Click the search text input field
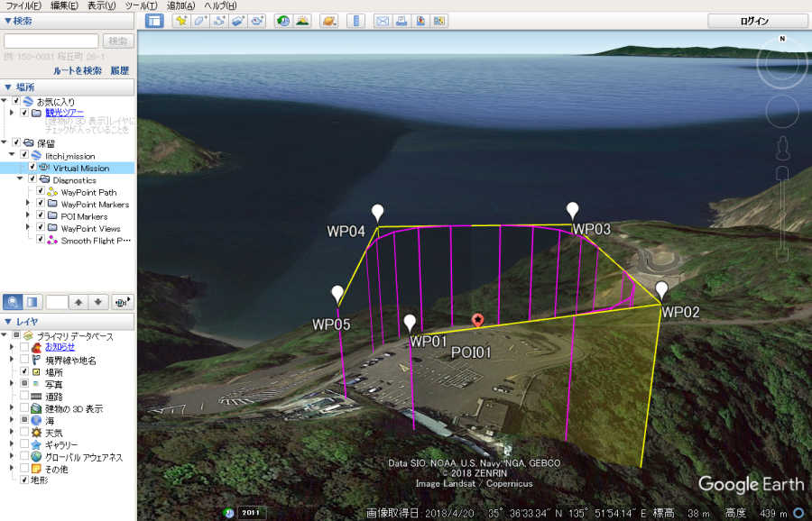The width and height of the screenshot is (812, 521). pos(51,41)
